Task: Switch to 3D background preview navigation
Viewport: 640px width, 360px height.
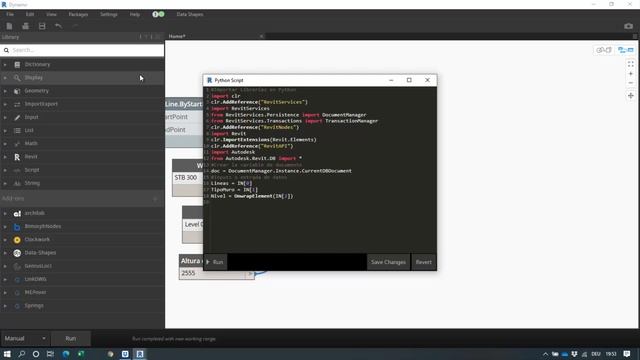Action: pos(604,50)
